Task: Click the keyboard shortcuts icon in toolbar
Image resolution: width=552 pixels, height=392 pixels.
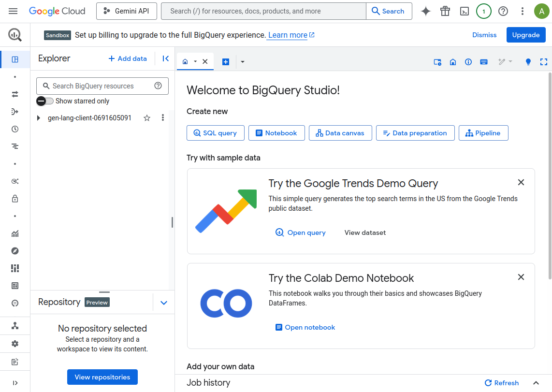Action: pyautogui.click(x=484, y=62)
